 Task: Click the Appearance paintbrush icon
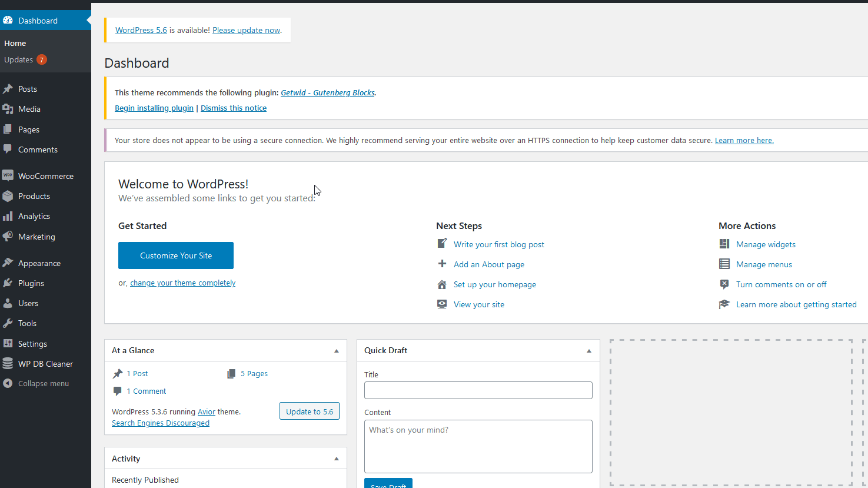point(8,263)
